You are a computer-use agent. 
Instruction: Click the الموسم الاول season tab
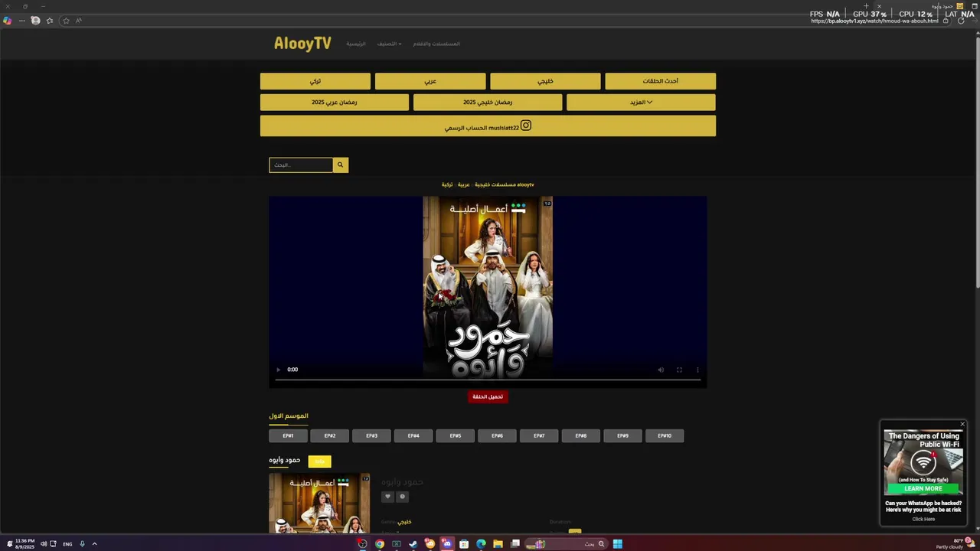point(289,416)
